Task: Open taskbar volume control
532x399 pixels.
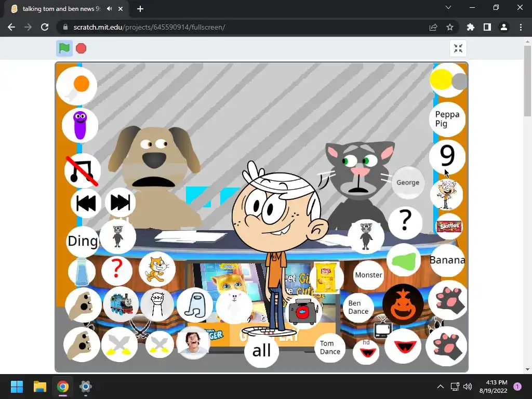Action: (x=468, y=387)
